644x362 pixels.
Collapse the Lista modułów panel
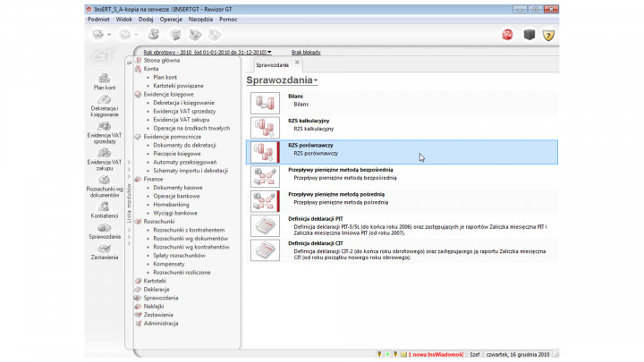(129, 63)
